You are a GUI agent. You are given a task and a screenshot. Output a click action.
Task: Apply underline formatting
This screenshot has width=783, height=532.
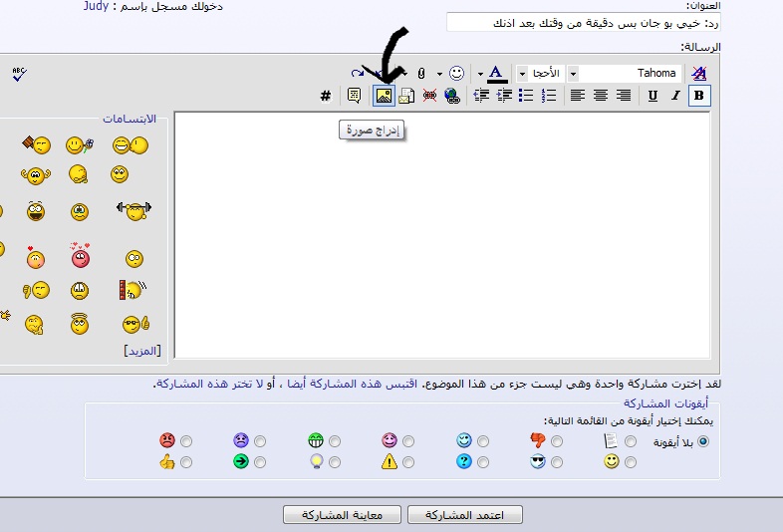point(652,96)
